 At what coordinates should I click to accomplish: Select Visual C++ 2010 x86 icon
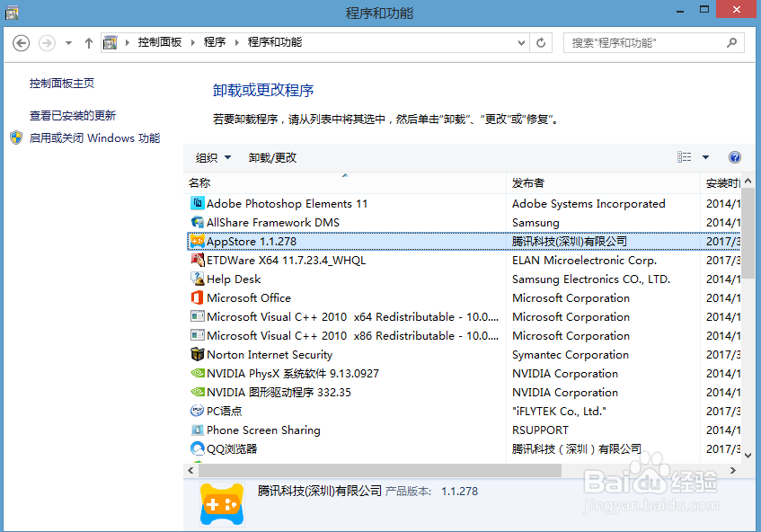point(197,335)
